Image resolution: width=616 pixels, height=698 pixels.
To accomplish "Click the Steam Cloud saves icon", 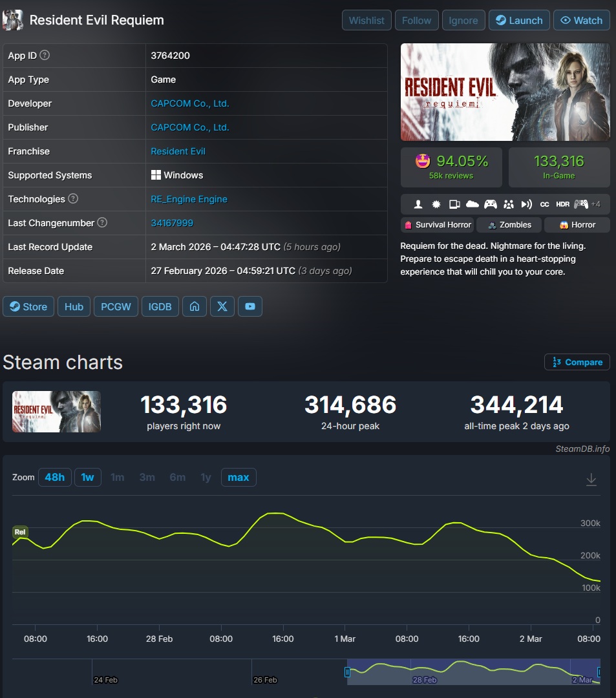I will coord(472,204).
